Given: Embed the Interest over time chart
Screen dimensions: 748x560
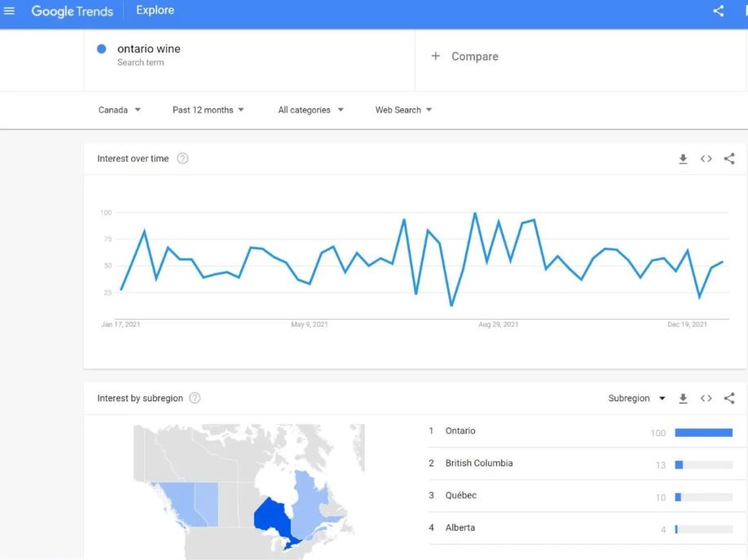Looking at the screenshot, I should [x=706, y=159].
